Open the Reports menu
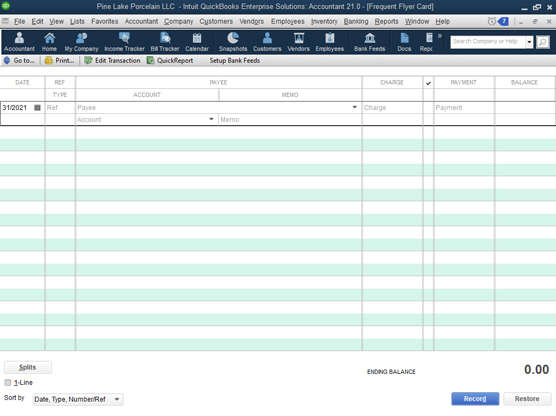Viewport: 556px width, 416px height. click(387, 22)
